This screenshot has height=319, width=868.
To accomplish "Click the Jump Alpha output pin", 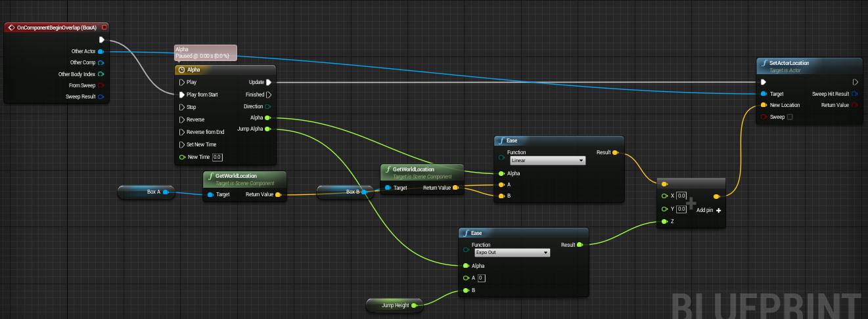I will pyautogui.click(x=267, y=129).
